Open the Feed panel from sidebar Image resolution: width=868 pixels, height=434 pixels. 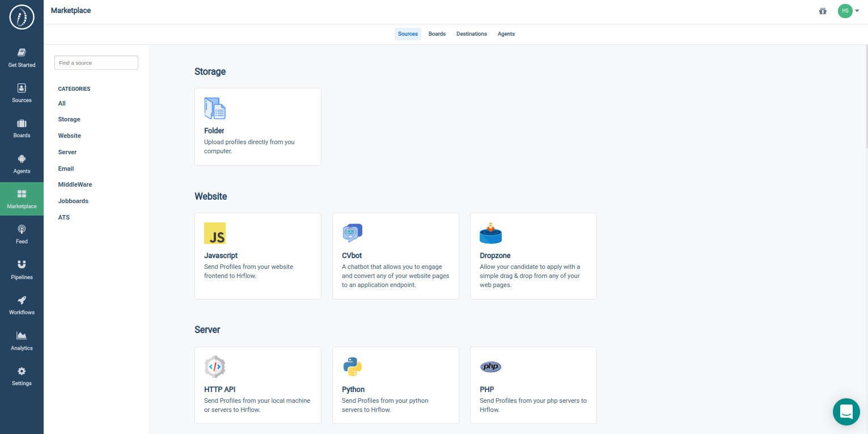pyautogui.click(x=22, y=234)
